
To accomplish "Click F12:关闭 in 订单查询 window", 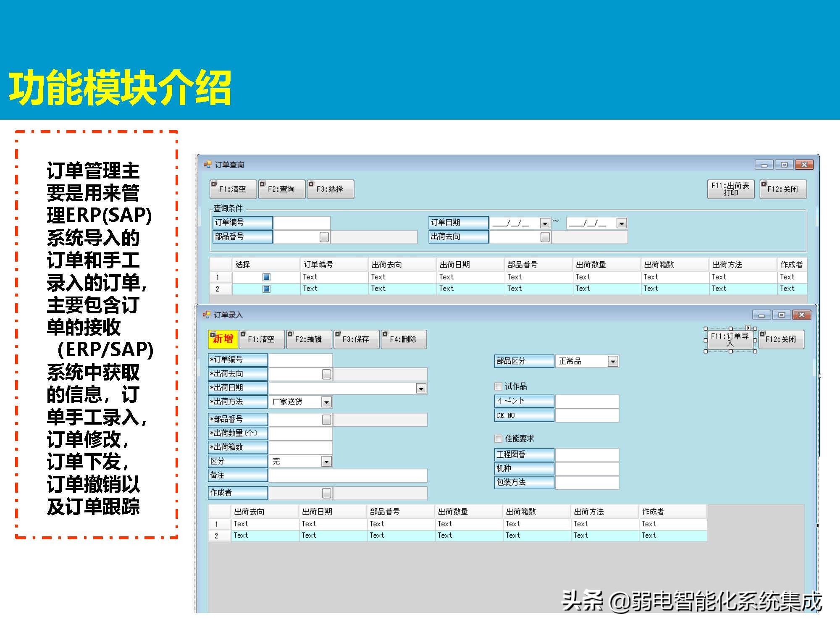I will coord(783,189).
